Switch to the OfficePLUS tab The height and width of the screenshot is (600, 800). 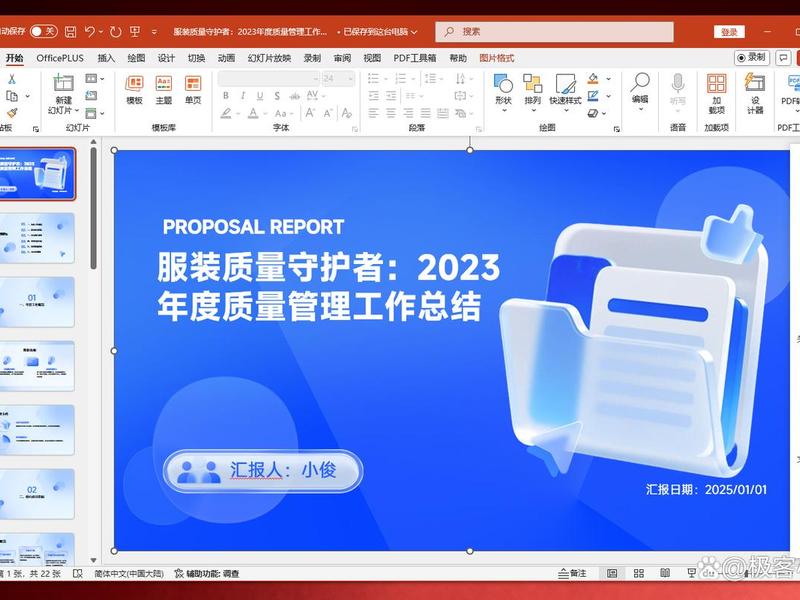point(60,58)
